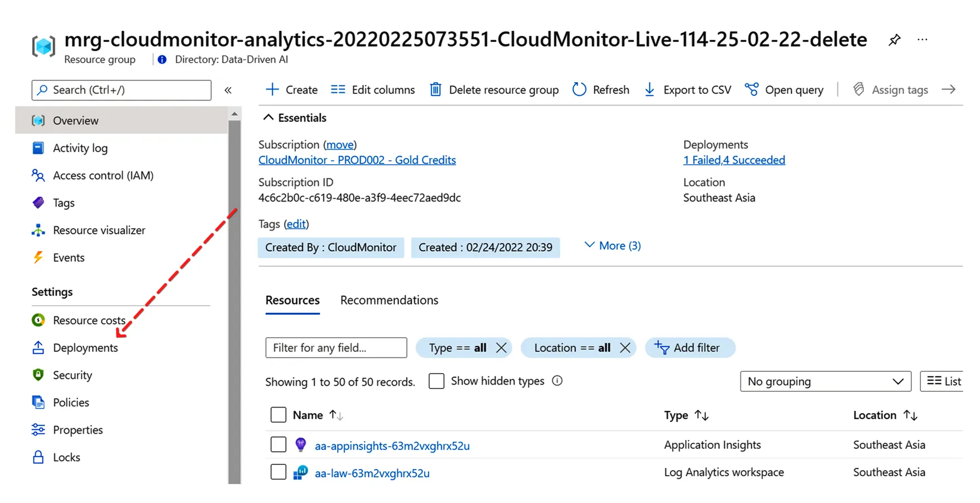Click the Security shield icon
Screen dimensions: 980x503
pyautogui.click(x=38, y=375)
